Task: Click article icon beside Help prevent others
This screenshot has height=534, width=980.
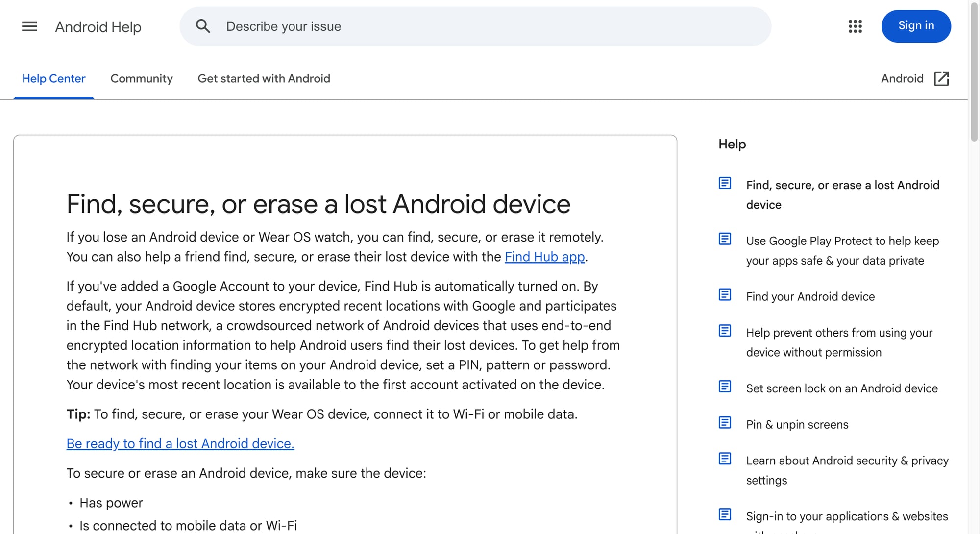Action: [725, 331]
